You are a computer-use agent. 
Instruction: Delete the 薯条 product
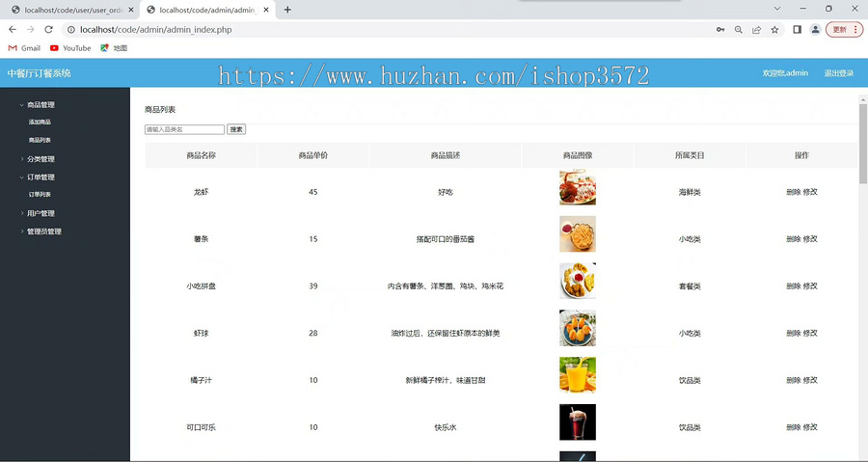click(794, 239)
